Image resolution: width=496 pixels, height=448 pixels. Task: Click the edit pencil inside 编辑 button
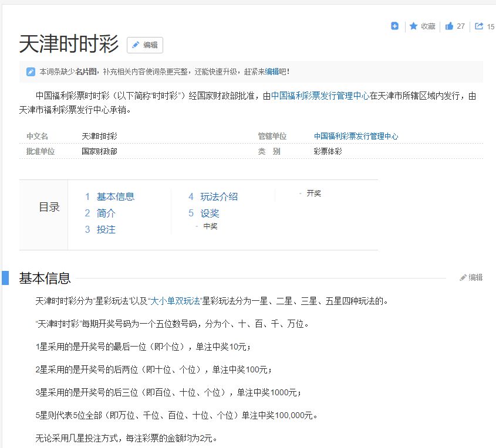[x=135, y=45]
